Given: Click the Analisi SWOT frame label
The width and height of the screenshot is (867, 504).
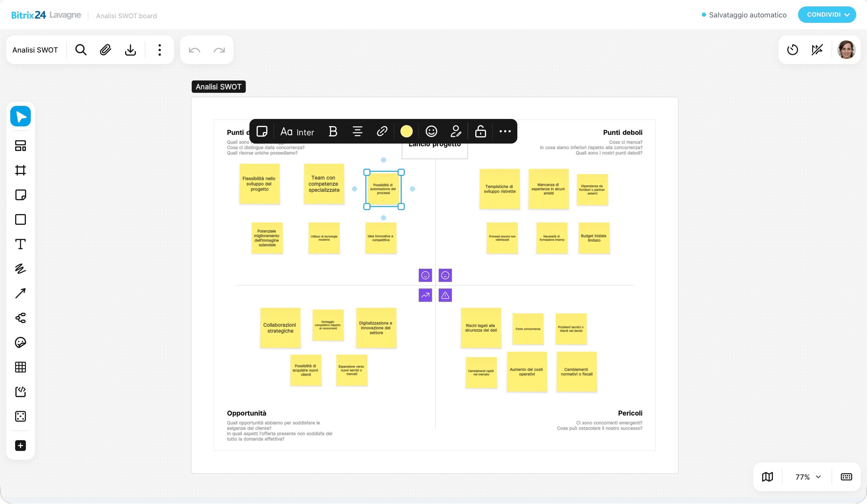Looking at the screenshot, I should [x=218, y=87].
